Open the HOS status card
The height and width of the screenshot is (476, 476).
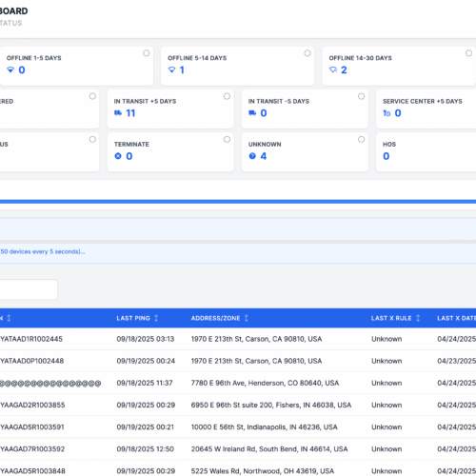426,152
